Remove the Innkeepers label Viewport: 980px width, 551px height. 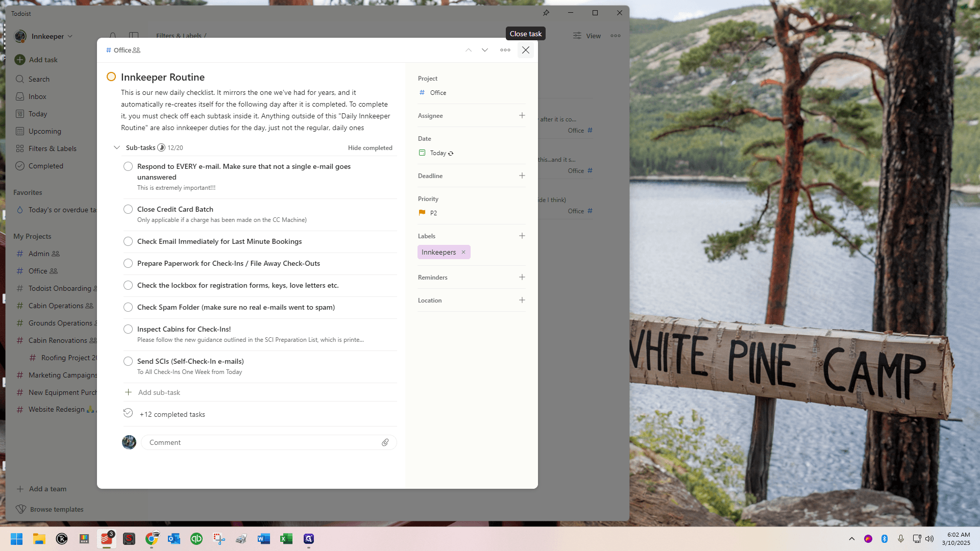463,252
